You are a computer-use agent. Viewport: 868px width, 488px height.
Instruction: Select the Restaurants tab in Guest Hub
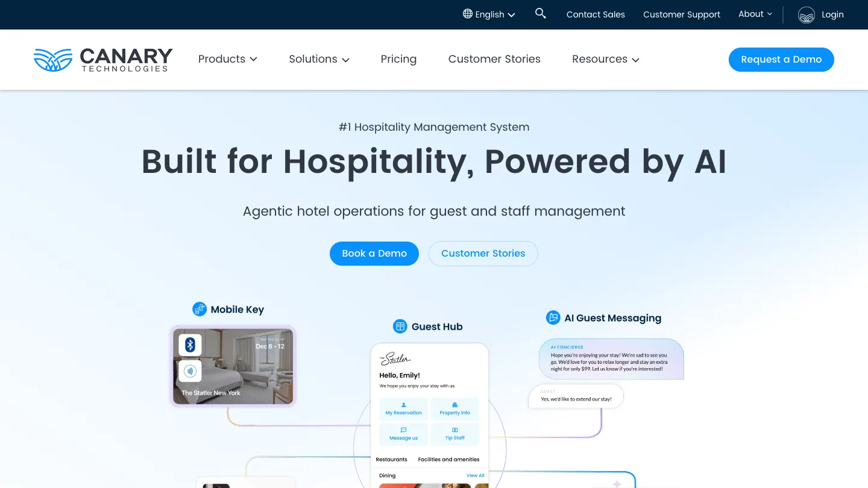point(392,459)
